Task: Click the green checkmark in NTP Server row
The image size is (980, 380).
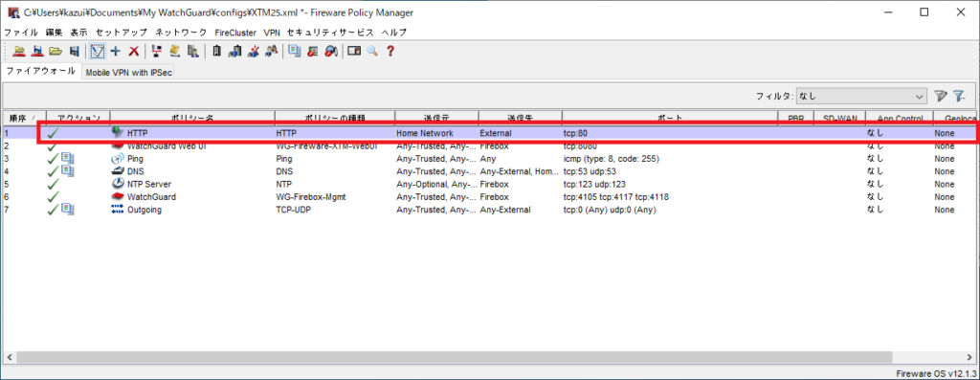Action: pyautogui.click(x=54, y=185)
